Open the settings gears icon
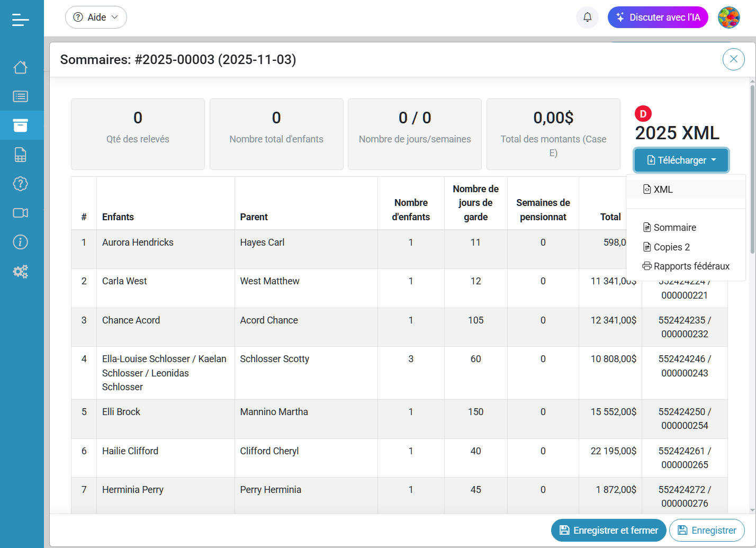This screenshot has width=756, height=548. click(x=20, y=272)
